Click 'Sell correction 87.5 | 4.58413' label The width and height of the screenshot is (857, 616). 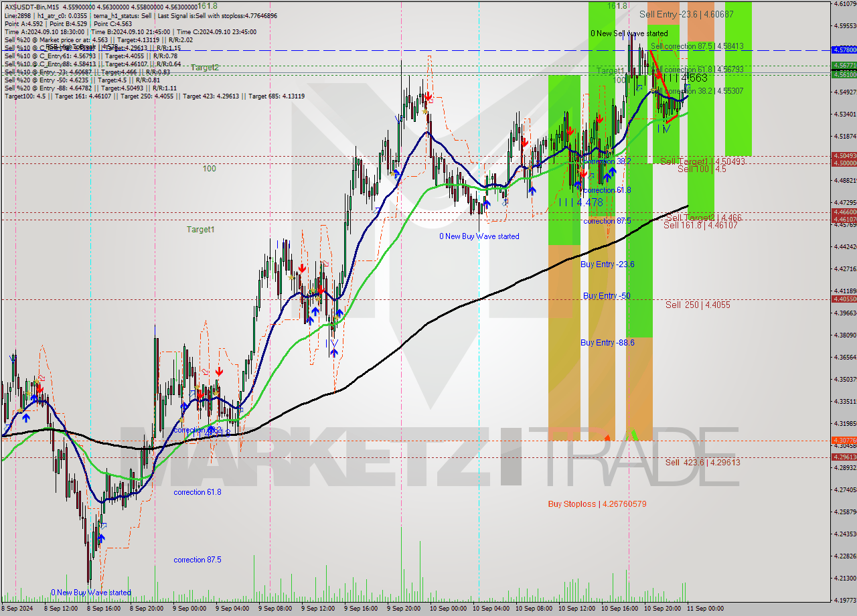(697, 46)
